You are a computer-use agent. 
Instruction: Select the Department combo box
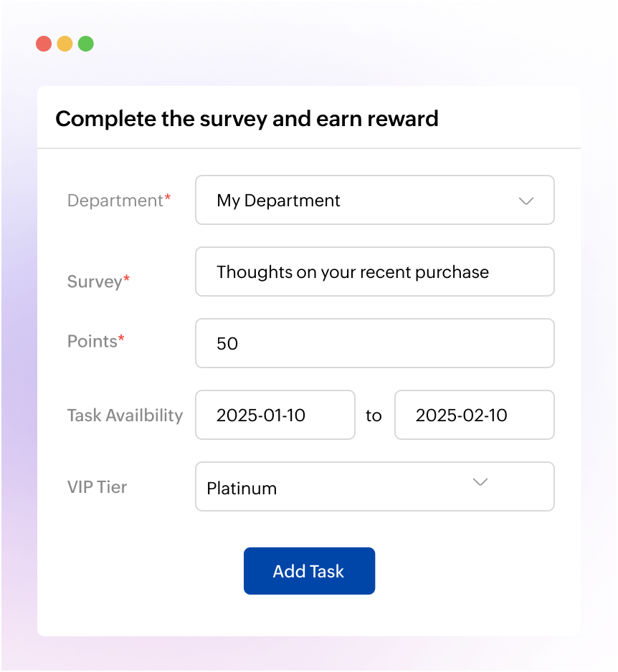point(374,200)
